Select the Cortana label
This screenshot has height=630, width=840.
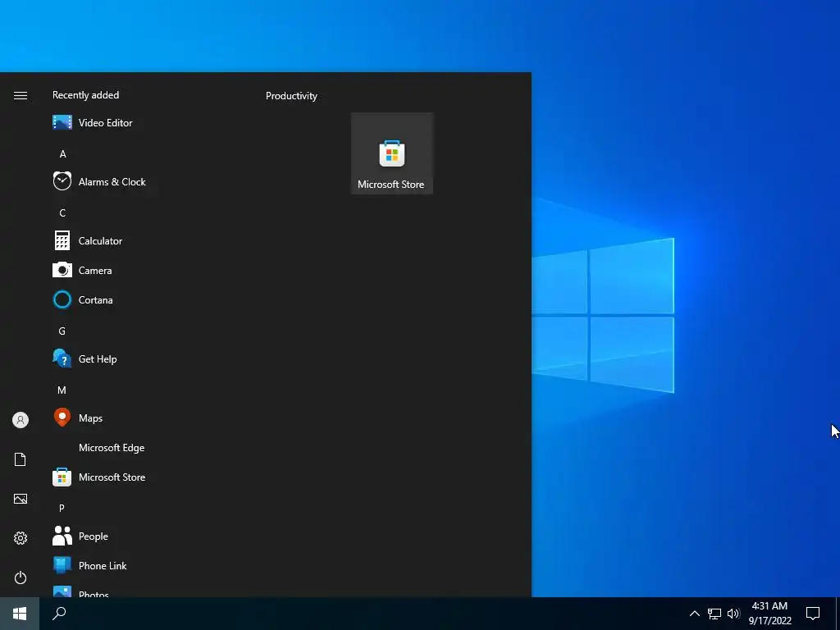96,300
